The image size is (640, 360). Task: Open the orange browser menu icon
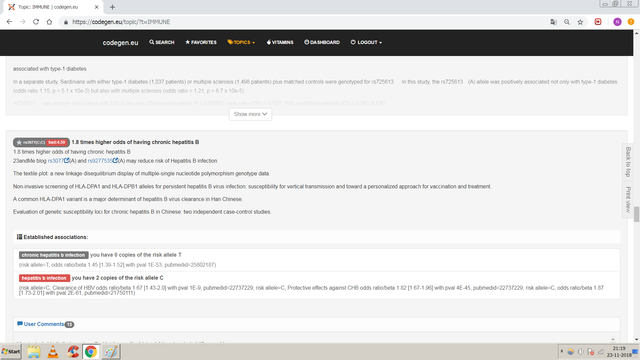pos(631,22)
